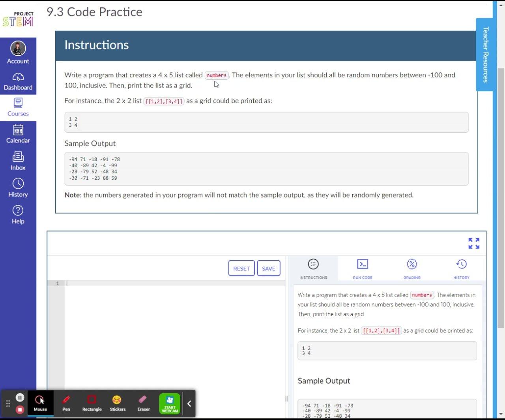The height and width of the screenshot is (420, 505).
Task: Expand the Teacher Resources side panel
Action: (485, 54)
